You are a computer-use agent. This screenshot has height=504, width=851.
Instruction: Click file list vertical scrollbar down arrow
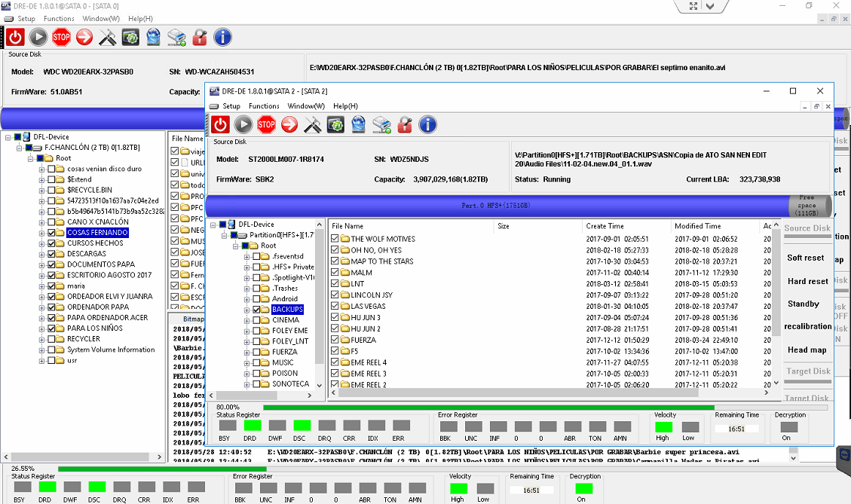(776, 383)
